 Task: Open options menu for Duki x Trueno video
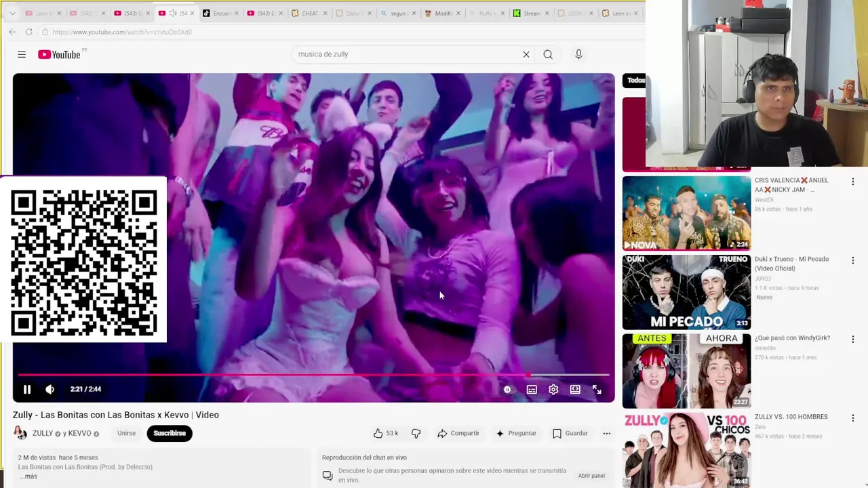click(x=852, y=260)
